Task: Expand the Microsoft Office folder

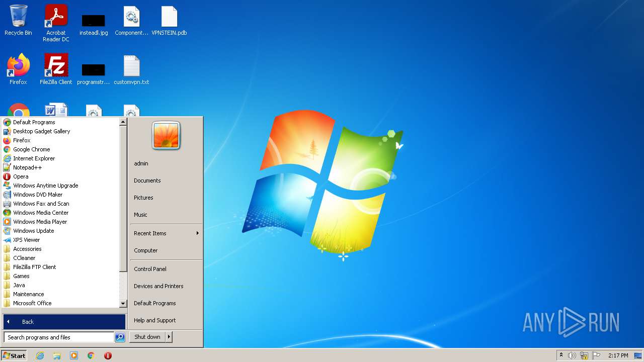Action: pos(60,303)
